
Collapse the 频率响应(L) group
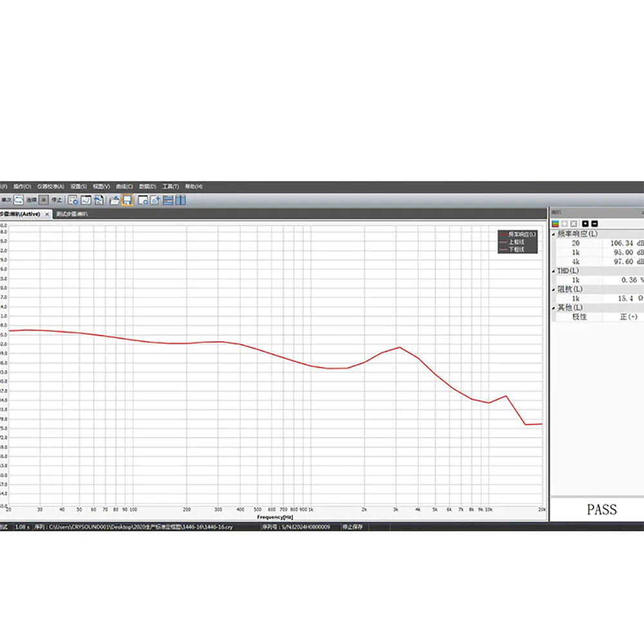(553, 234)
